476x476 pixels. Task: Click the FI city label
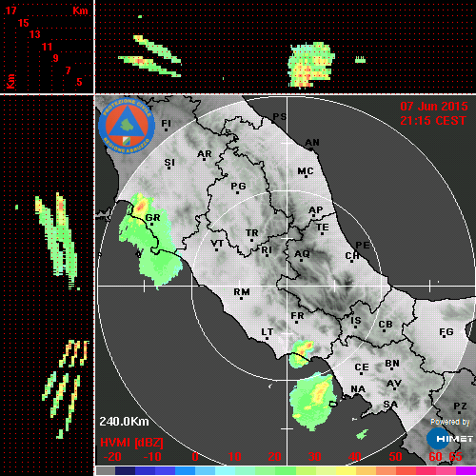click(166, 123)
